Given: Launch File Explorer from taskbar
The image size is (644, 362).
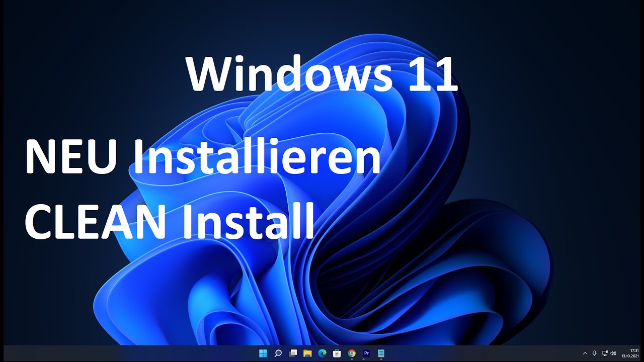Looking at the screenshot, I should click(x=307, y=353).
